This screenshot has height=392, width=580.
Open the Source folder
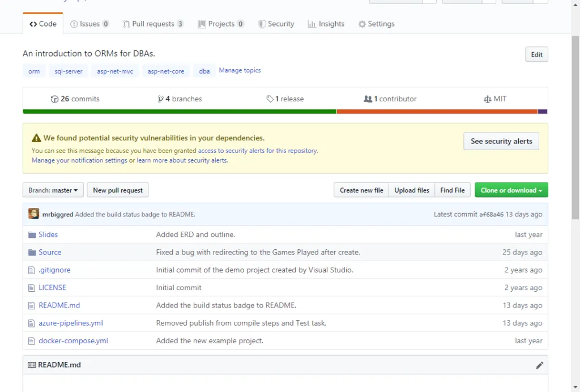tap(50, 252)
